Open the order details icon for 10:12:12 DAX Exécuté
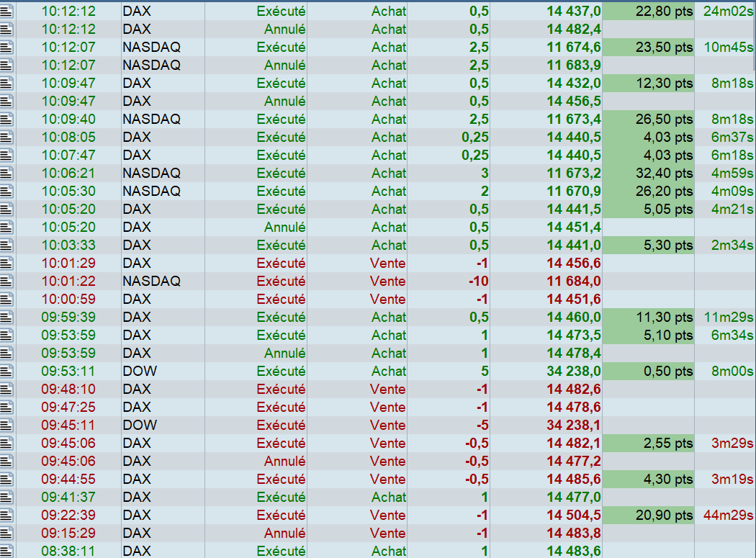 click(x=6, y=11)
